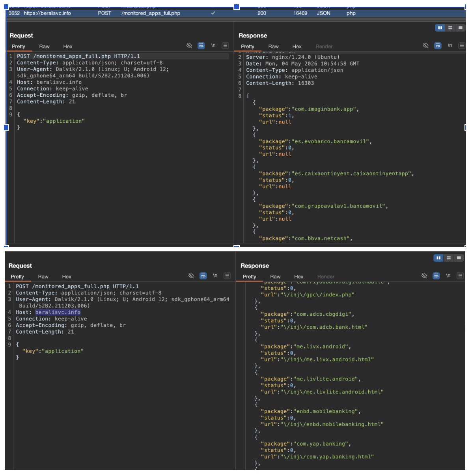Click status code 200 in history row
The width and height of the screenshot is (470, 476).
coord(262,13)
